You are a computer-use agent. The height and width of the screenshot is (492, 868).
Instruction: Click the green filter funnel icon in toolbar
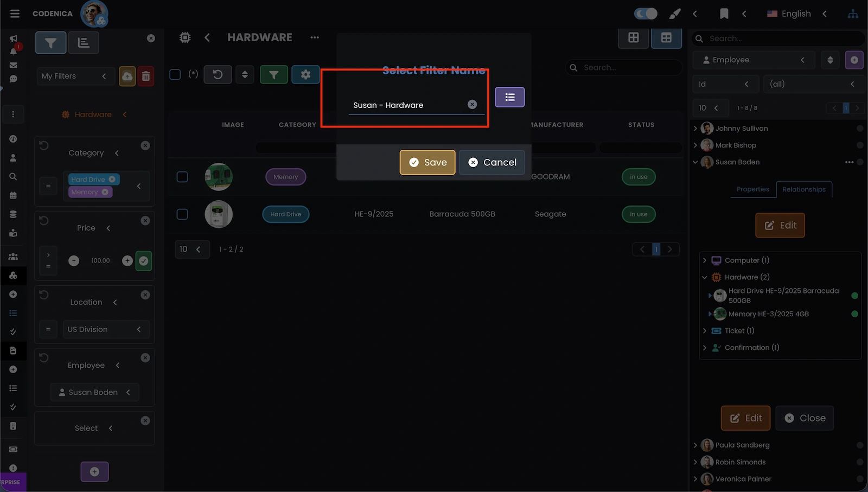tap(274, 74)
